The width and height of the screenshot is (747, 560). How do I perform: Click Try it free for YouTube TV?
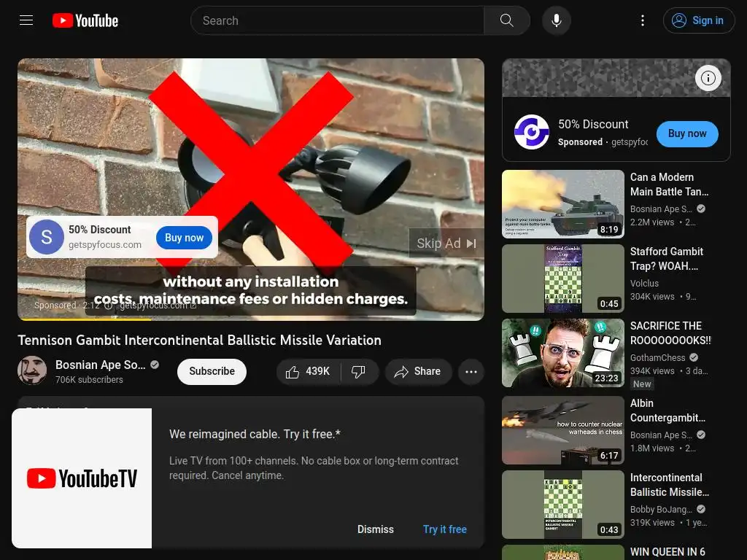pyautogui.click(x=445, y=529)
